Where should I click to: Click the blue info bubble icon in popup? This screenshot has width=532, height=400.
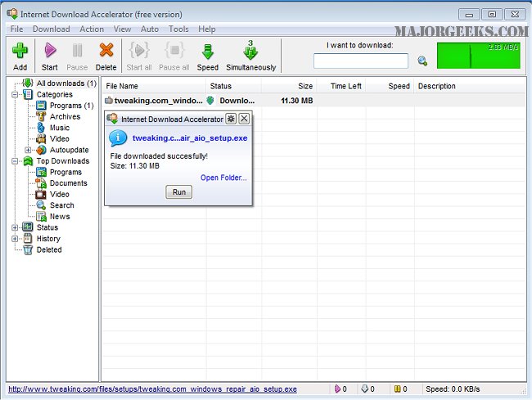pyautogui.click(x=118, y=138)
